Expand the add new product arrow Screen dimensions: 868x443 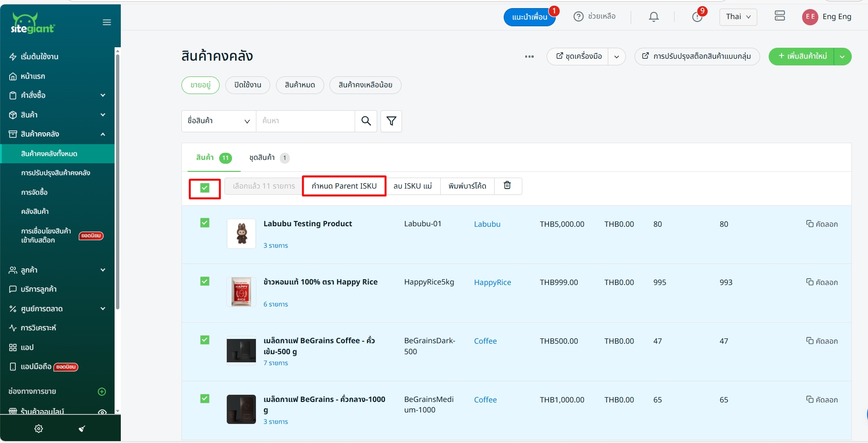(843, 56)
